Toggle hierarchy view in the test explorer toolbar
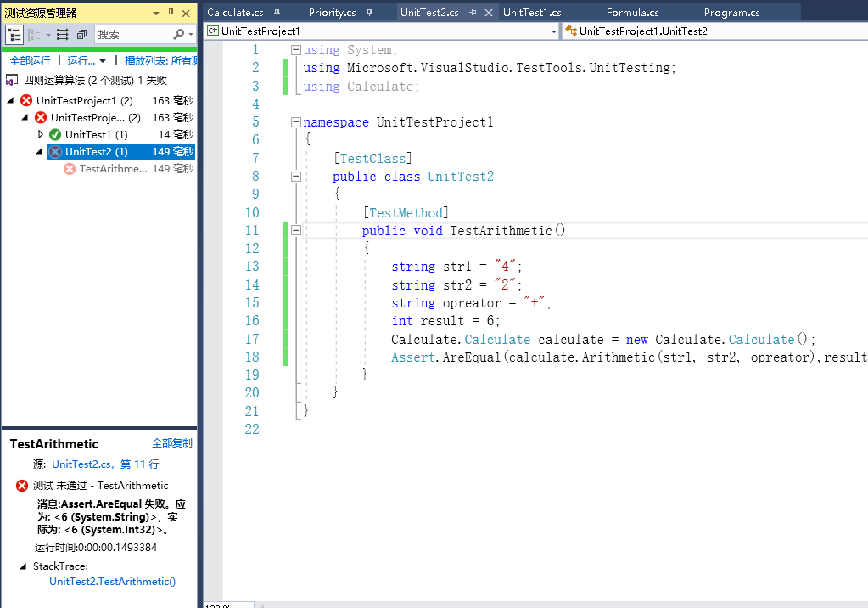Viewport: 868px width, 608px height. 14,35
